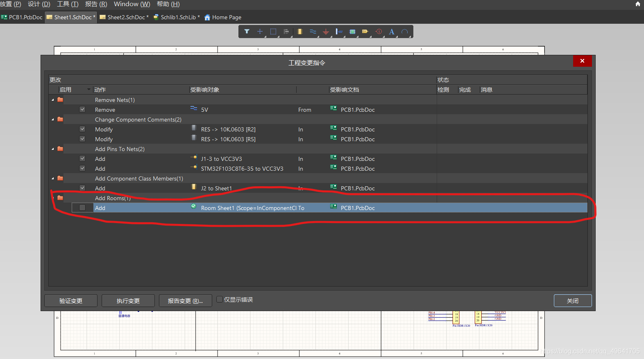Viewport: 644px width, 359px height.
Task: Switch to the Sheet1.SchDoc tab
Action: (70, 17)
